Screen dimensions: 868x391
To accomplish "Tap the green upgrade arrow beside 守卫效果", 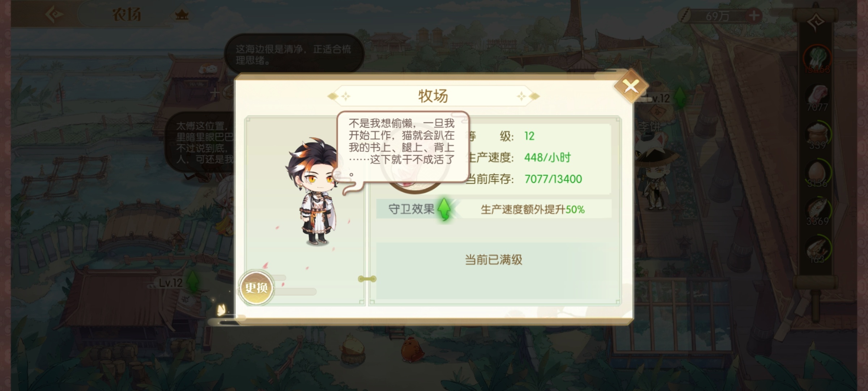I will pos(444,209).
